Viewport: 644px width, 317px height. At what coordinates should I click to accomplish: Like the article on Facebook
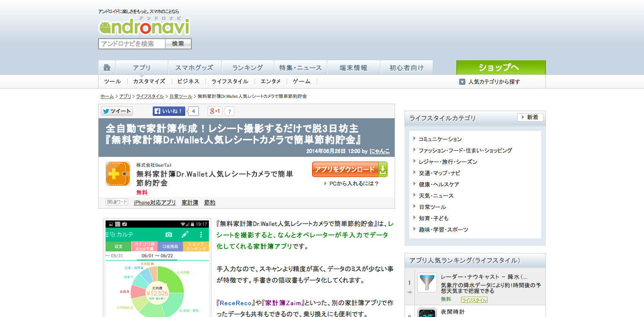coord(169,111)
